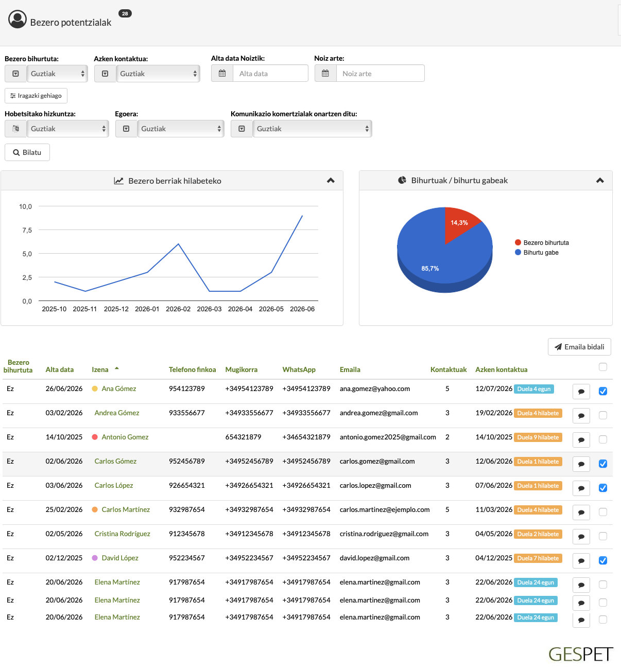Image resolution: width=621 pixels, height=672 pixels.
Task: Click the line chart icon in Bezero berriak hilabeteko
Action: tap(119, 181)
